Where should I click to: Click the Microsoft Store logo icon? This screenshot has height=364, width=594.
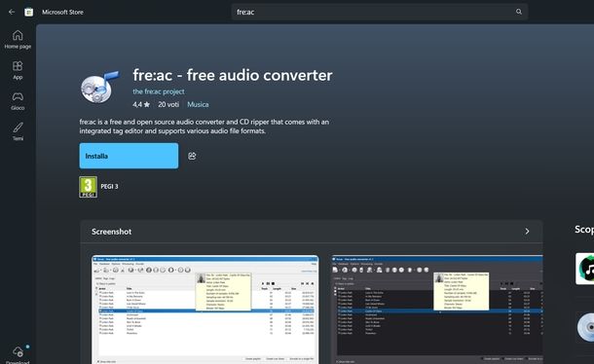pyautogui.click(x=29, y=12)
